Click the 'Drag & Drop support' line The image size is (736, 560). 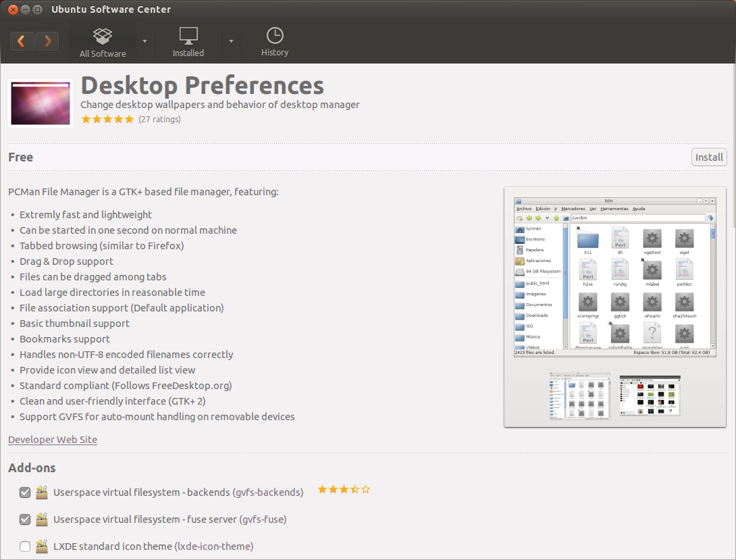coord(66,261)
